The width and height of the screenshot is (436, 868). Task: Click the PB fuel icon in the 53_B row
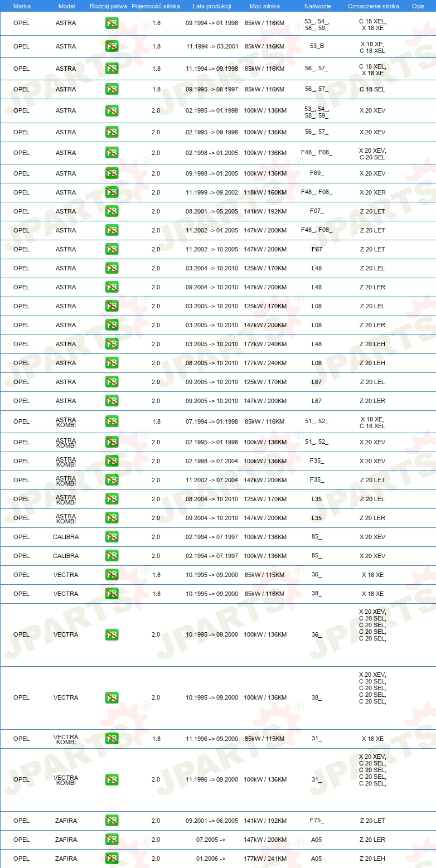(112, 47)
